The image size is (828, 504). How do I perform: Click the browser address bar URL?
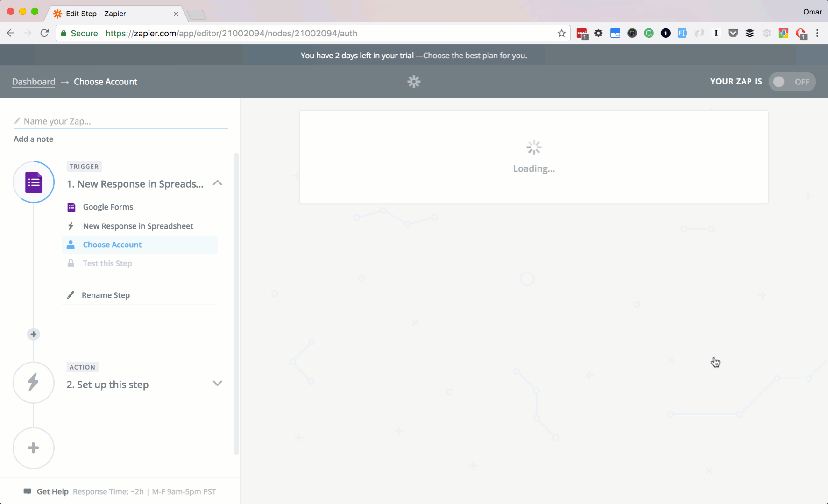click(231, 33)
